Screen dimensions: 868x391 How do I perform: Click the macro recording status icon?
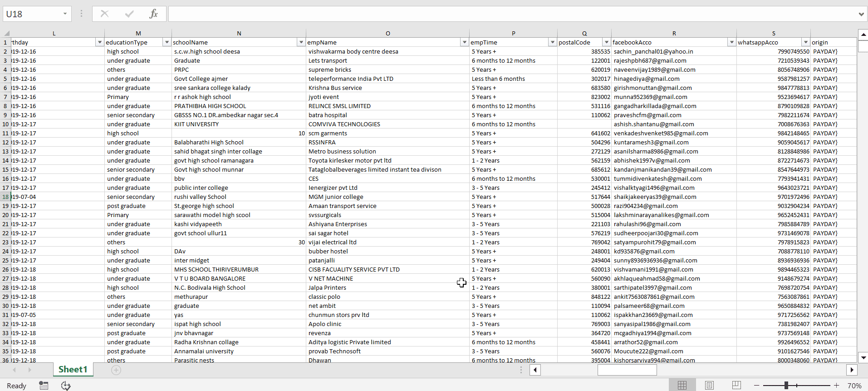click(x=44, y=386)
